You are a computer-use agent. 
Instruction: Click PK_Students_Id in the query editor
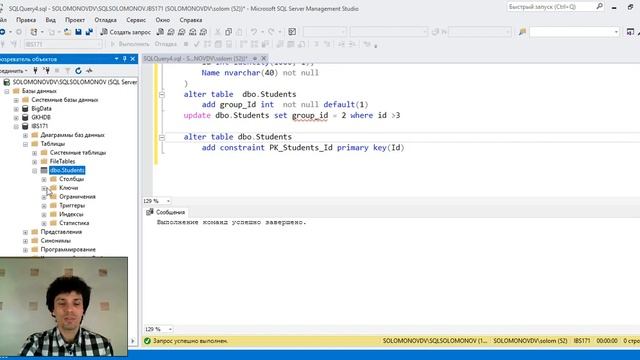coord(301,147)
